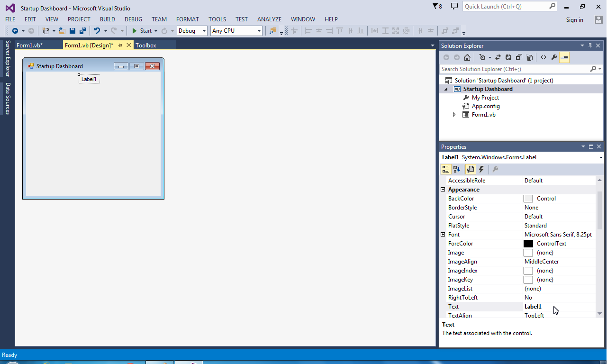The width and height of the screenshot is (607, 364).
Task: Click the Save All toolbar icon
Action: (83, 31)
